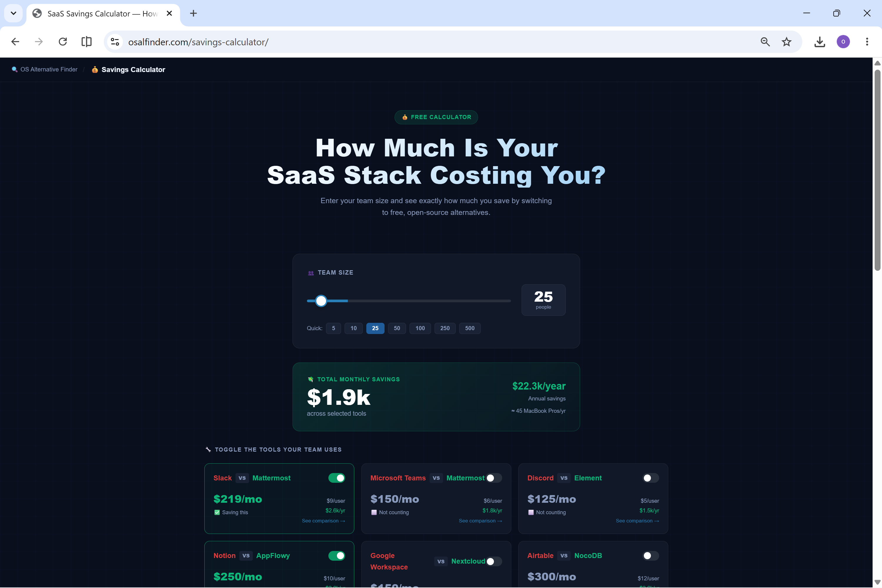This screenshot has height=588, width=882.
Task: Choose the 25 quick team size
Action: (375, 328)
